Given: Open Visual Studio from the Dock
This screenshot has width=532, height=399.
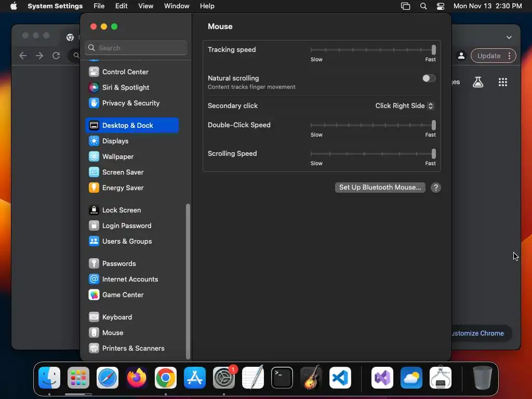Looking at the screenshot, I should (x=382, y=378).
